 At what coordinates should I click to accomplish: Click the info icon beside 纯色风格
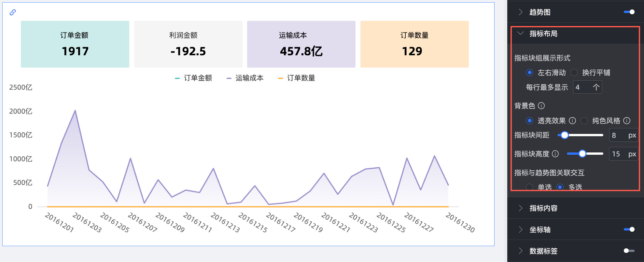627,121
